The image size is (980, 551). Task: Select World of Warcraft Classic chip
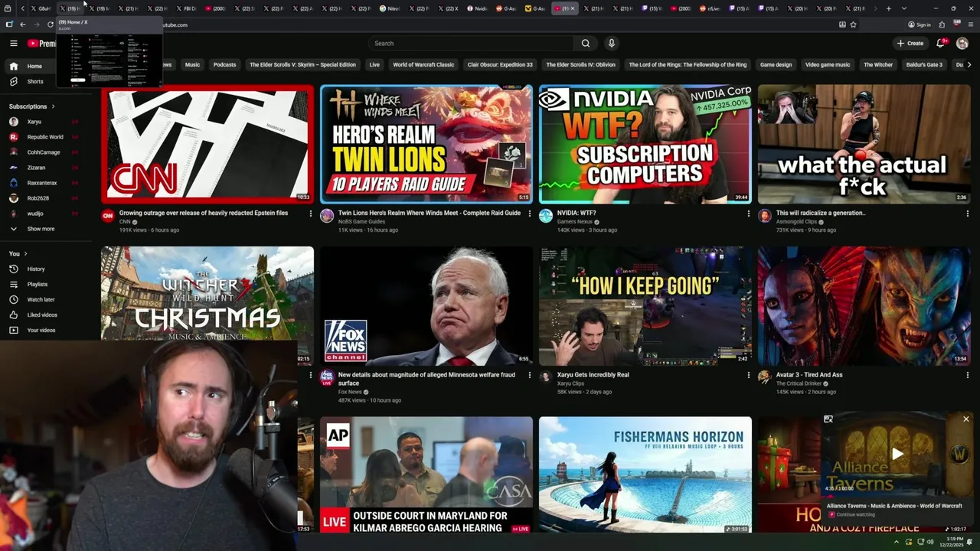point(423,65)
